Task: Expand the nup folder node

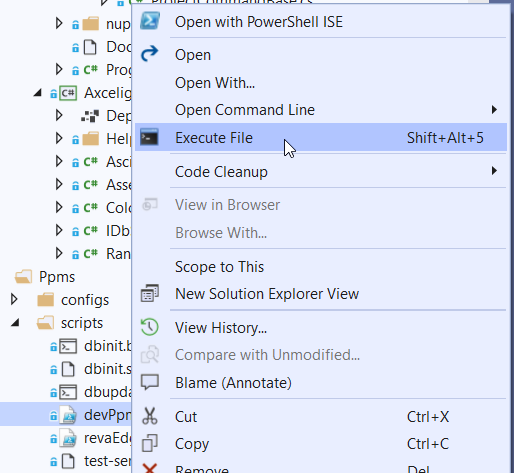Action: (x=59, y=23)
